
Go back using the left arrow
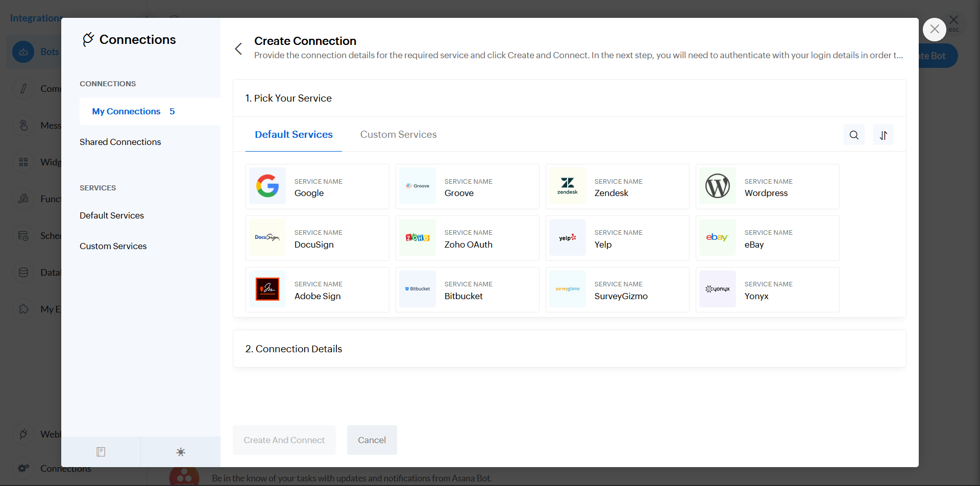click(x=238, y=48)
